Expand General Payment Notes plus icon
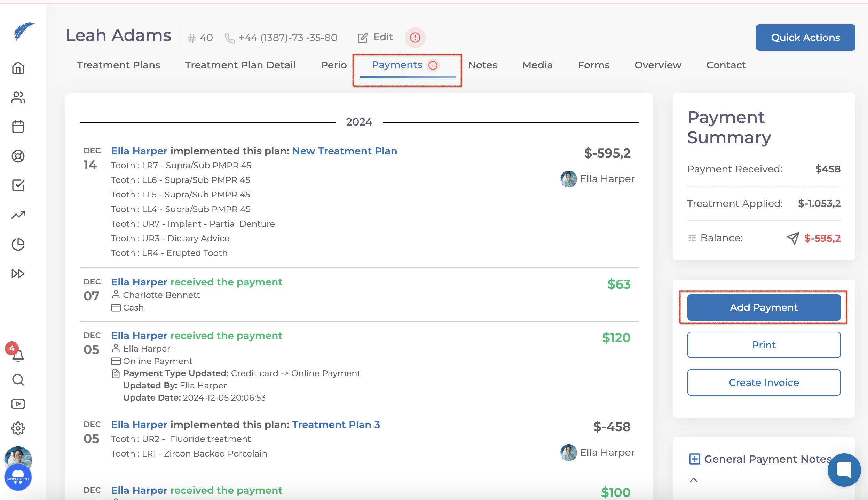The height and width of the screenshot is (500, 868). [694, 459]
